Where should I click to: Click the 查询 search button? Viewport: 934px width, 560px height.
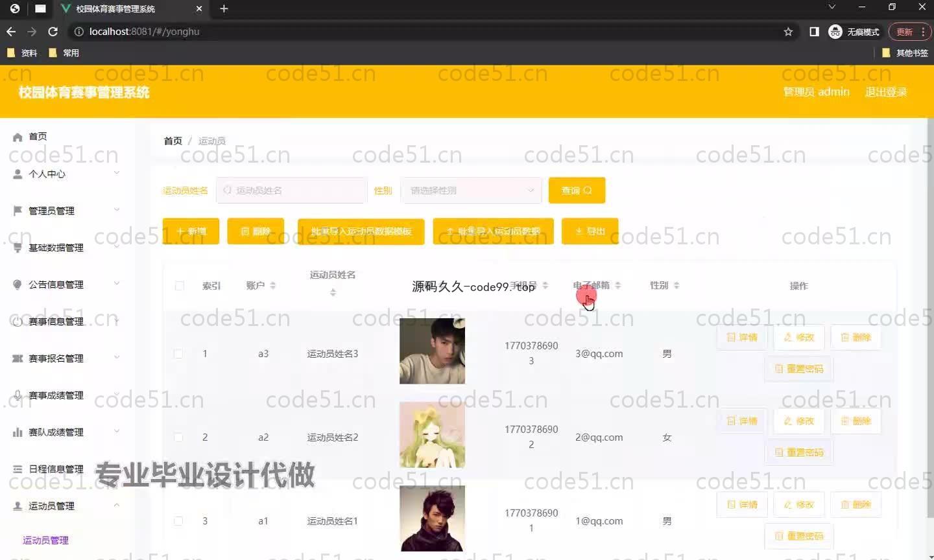click(x=577, y=191)
